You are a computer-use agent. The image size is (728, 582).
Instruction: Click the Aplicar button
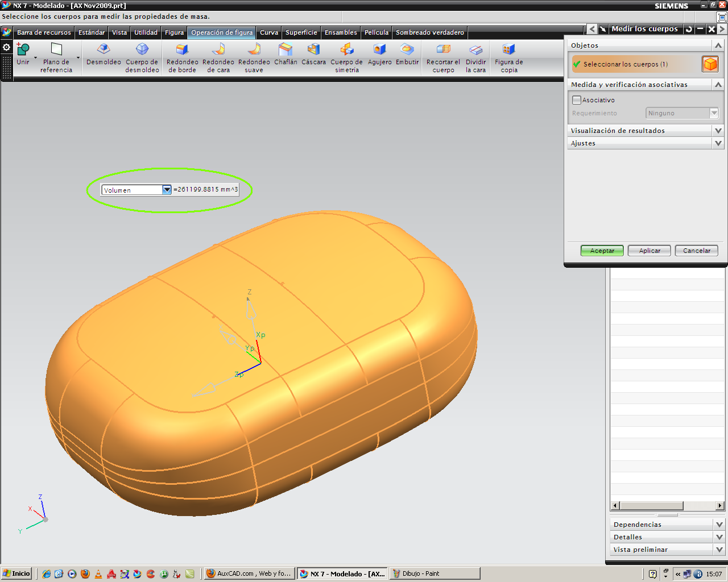[650, 251]
